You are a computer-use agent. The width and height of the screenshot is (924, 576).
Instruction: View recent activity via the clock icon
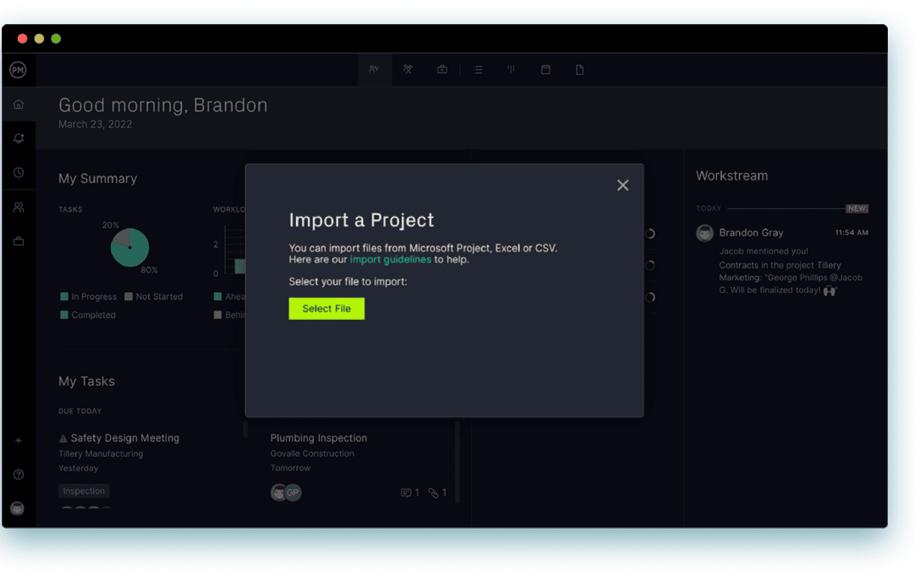18,172
